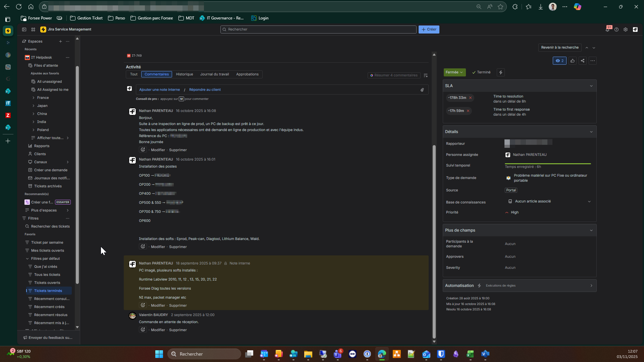Click the Créer button
The height and width of the screenshot is (362, 644).
(x=429, y=29)
